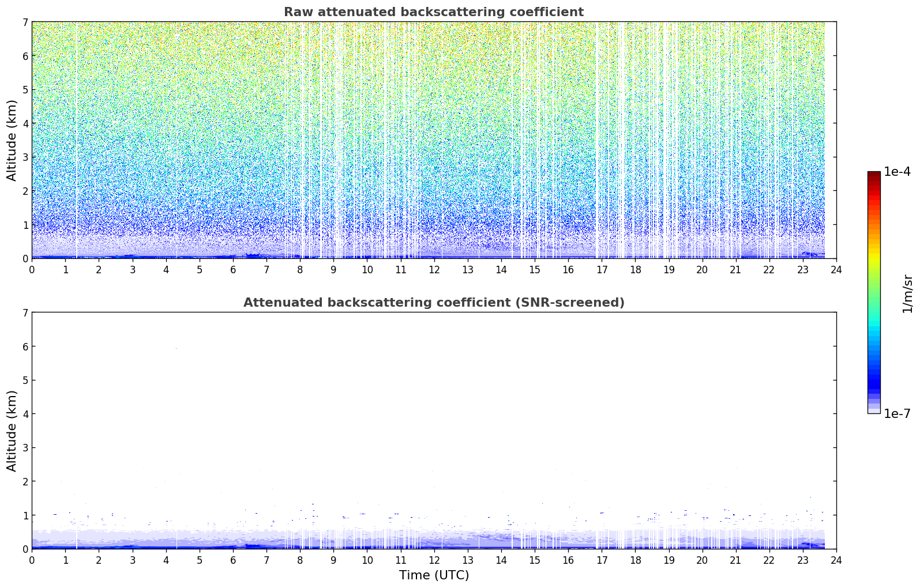This screenshot has height=588, width=920.
Task: Click hour 6 tick on top plot time axis
Action: click(x=233, y=269)
